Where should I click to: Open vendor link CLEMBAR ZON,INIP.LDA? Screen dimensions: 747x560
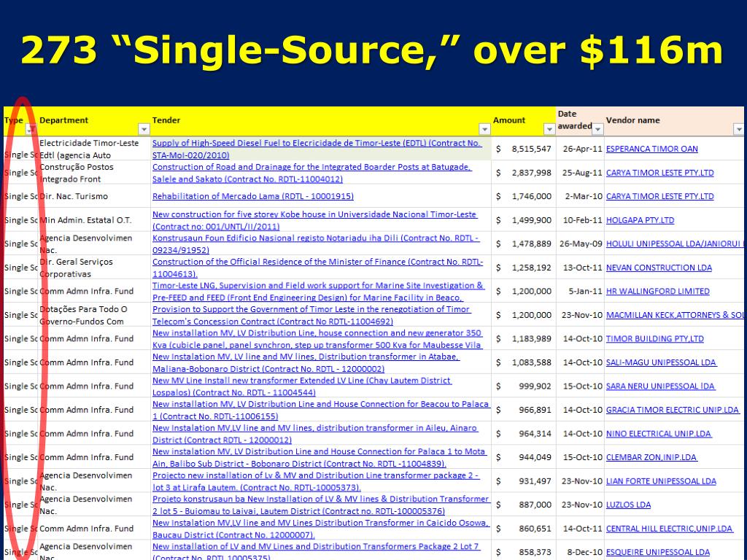[x=651, y=457]
